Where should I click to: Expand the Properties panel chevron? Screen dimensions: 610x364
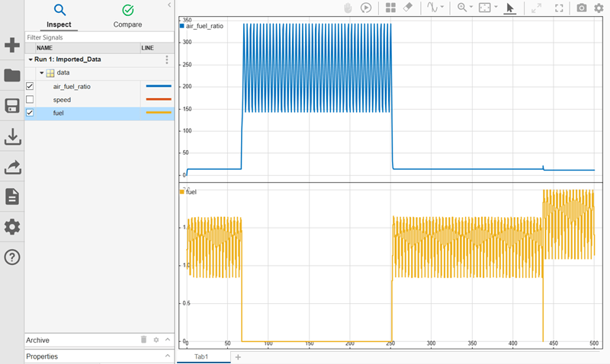(x=168, y=356)
